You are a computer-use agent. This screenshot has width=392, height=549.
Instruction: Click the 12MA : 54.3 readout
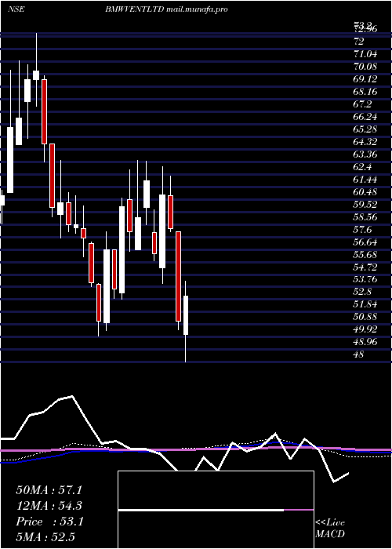(49, 506)
